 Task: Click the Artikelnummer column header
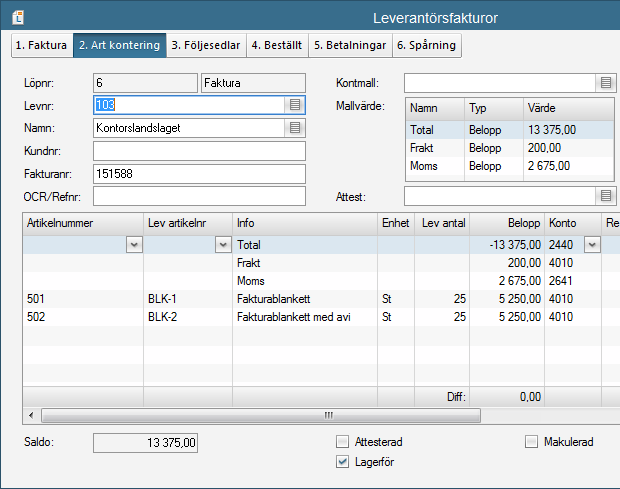coord(83,223)
